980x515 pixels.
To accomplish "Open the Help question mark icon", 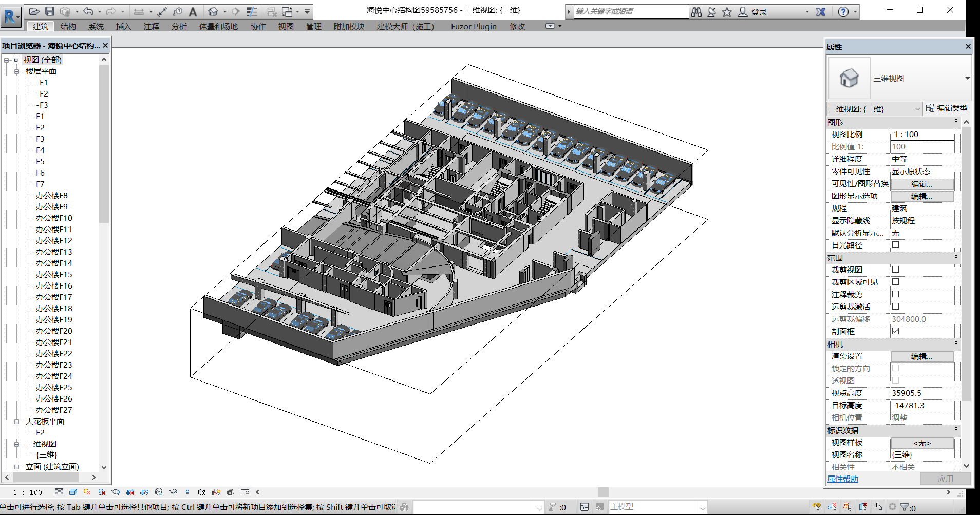I will point(843,12).
